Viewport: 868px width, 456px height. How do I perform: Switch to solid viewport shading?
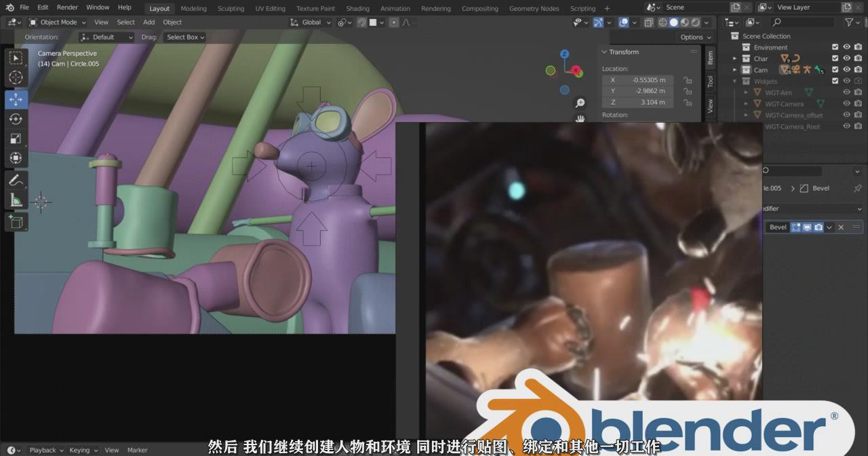click(x=673, y=22)
